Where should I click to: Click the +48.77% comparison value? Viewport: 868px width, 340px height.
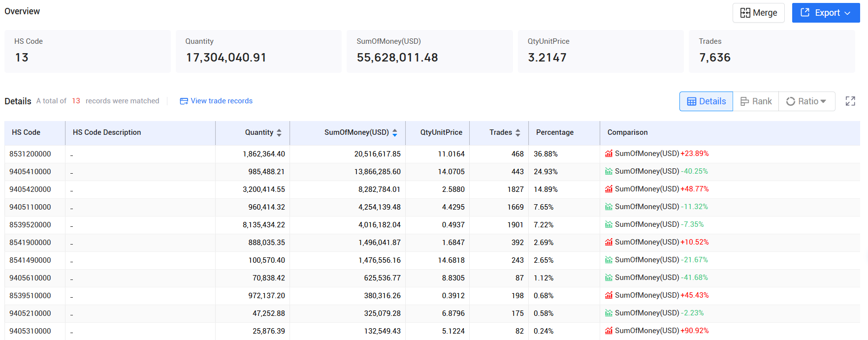[695, 189]
